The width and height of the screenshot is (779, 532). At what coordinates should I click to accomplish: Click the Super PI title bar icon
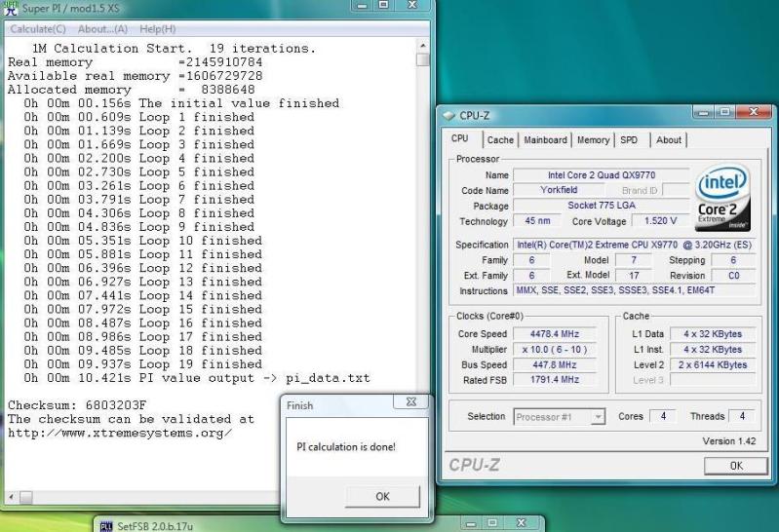(x=12, y=9)
